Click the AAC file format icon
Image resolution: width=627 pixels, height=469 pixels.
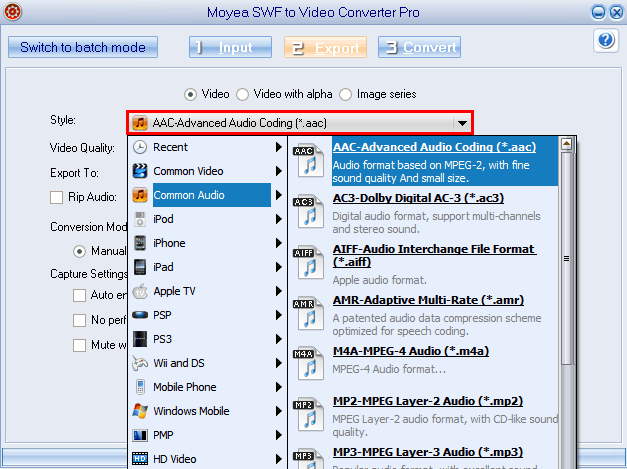[x=309, y=161]
